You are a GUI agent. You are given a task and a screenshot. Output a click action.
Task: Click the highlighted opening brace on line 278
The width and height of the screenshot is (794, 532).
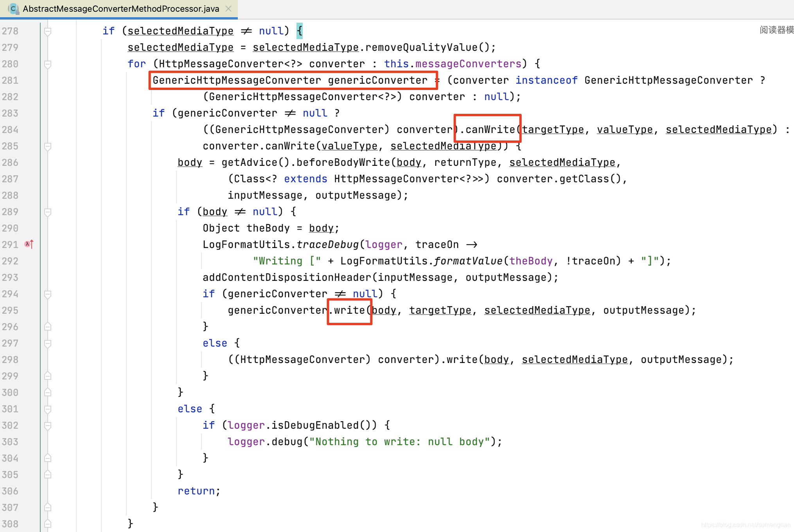click(x=300, y=31)
